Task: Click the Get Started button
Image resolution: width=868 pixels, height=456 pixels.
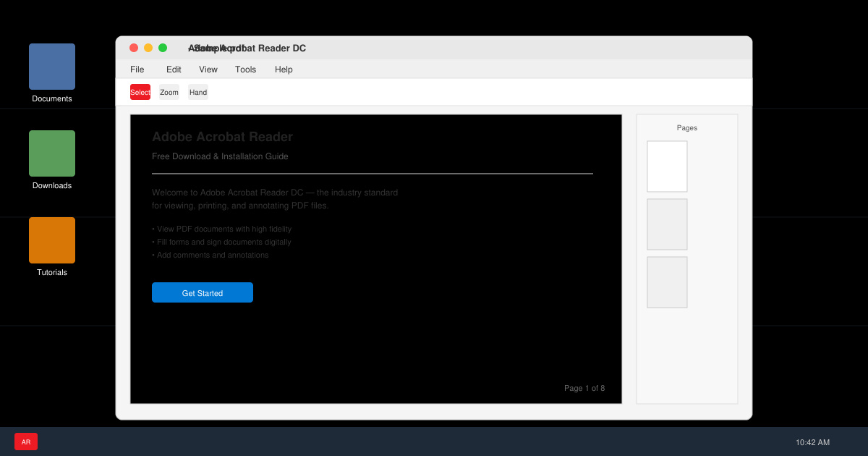Action: click(203, 292)
